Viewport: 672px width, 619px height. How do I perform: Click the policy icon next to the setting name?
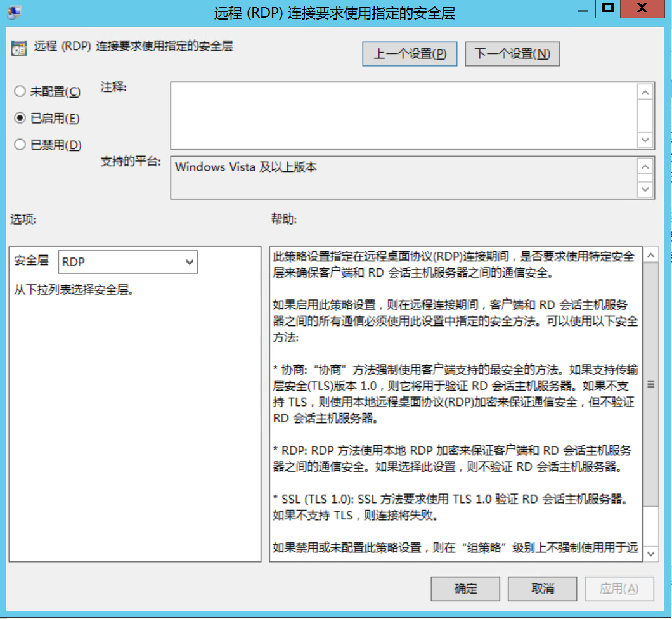[20, 48]
